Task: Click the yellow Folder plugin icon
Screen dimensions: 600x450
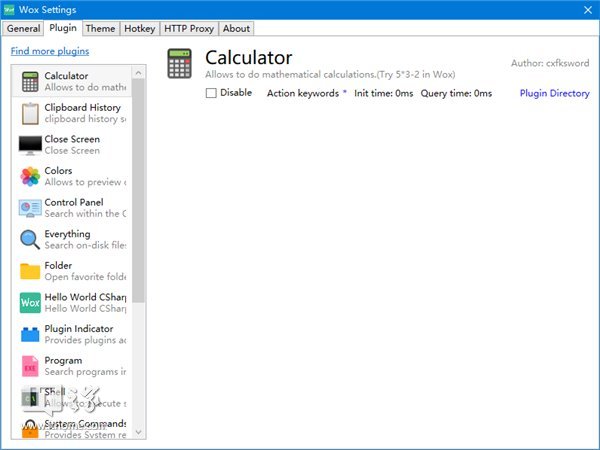Action: click(x=30, y=271)
